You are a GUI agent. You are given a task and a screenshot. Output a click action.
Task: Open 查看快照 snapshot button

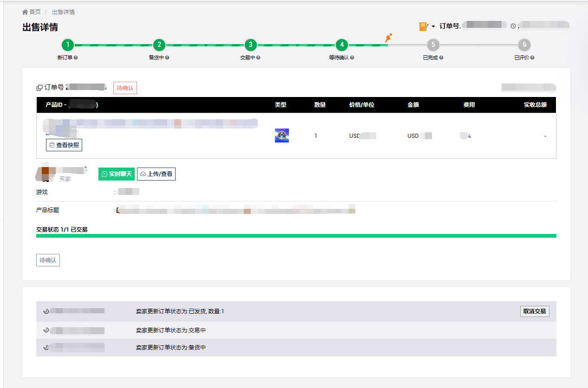64,145
